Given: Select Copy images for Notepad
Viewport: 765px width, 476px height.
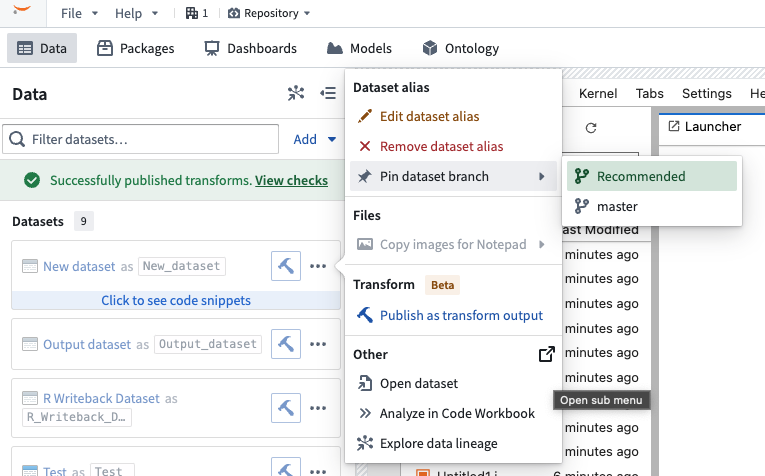Looking at the screenshot, I should pyautogui.click(x=453, y=244).
